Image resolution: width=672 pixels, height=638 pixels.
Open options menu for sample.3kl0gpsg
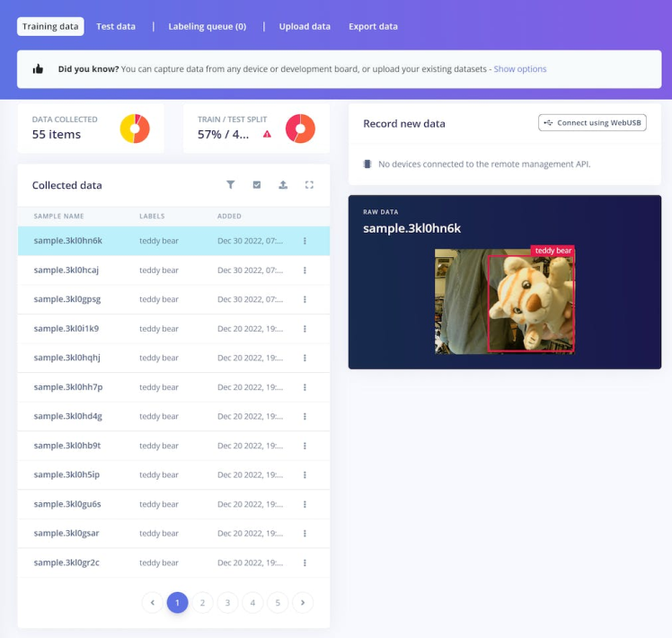click(305, 299)
